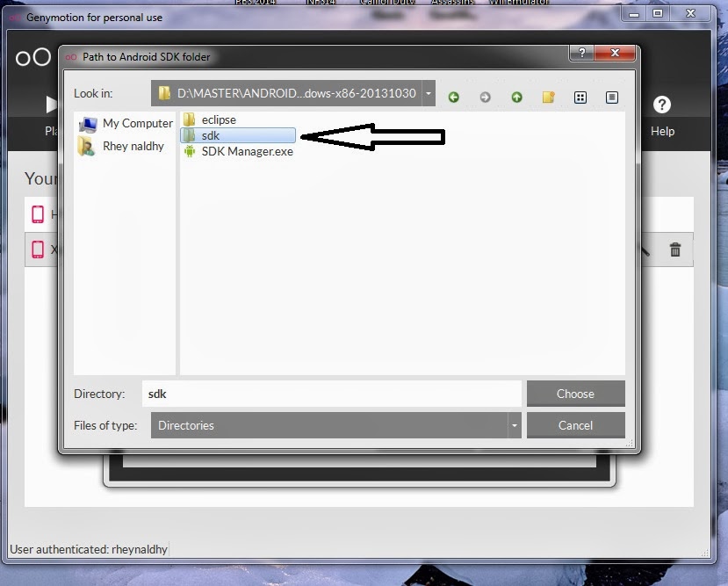This screenshot has height=586, width=728.
Task: Switch to detail view icon
Action: click(x=612, y=97)
